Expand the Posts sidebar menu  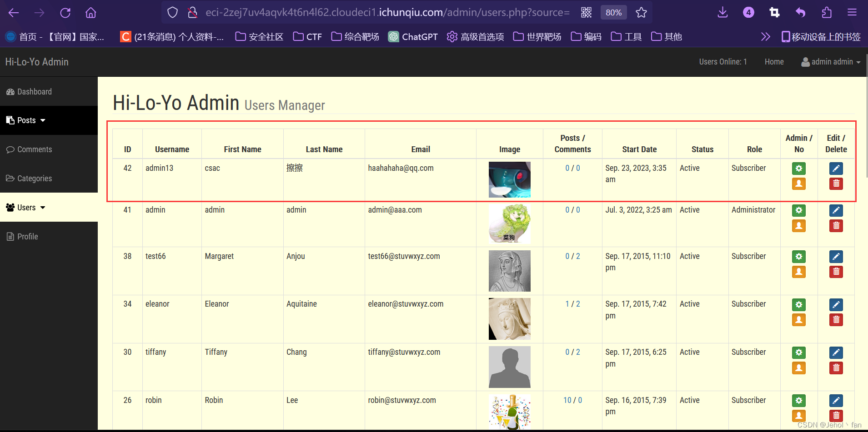49,120
